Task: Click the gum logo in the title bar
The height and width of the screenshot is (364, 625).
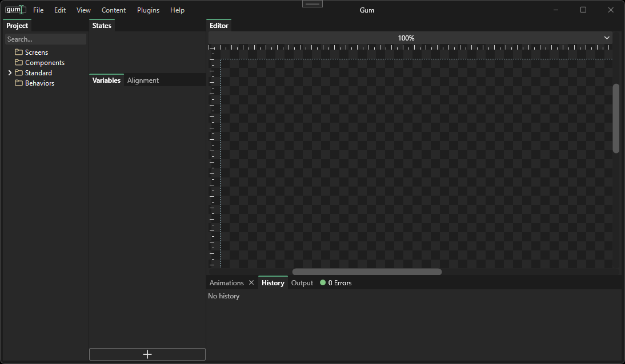Action: 15,10
